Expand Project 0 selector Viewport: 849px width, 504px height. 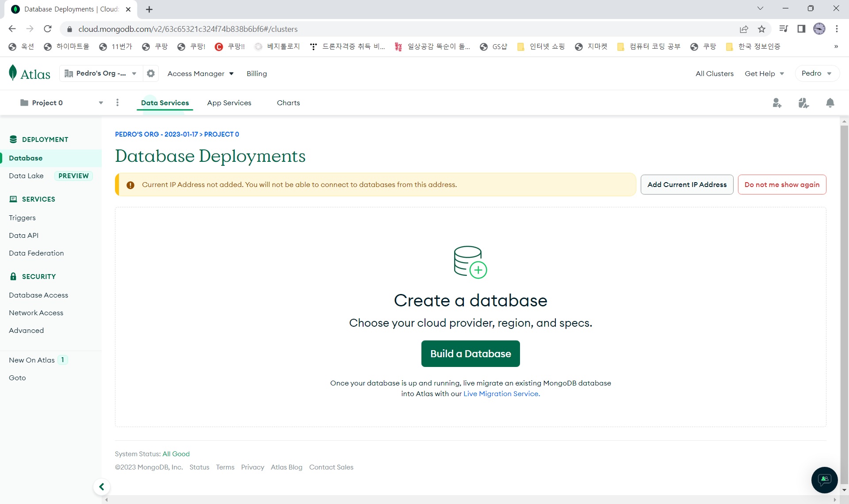coord(61,103)
